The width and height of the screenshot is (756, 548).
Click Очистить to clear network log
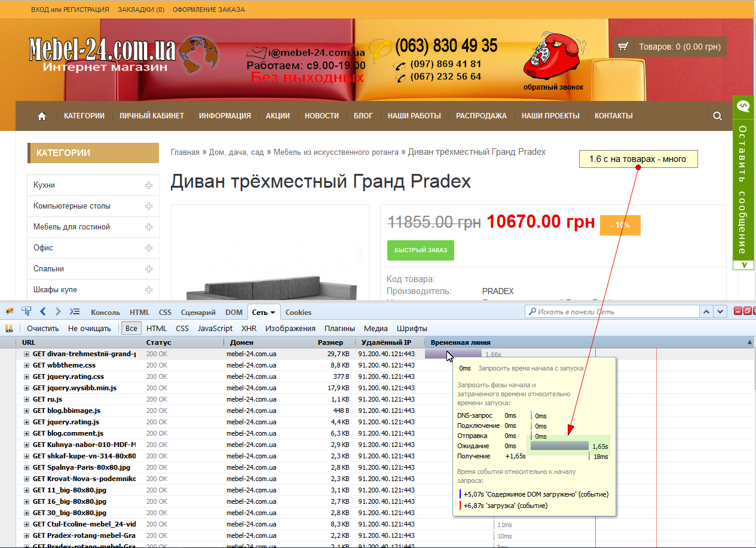(x=43, y=328)
